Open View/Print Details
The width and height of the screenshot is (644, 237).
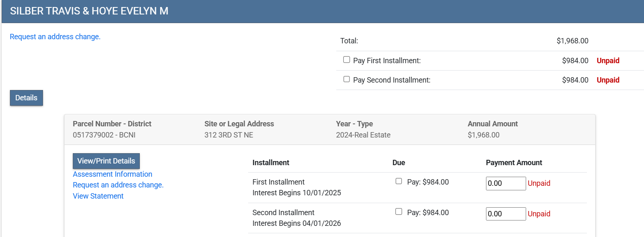pos(106,161)
